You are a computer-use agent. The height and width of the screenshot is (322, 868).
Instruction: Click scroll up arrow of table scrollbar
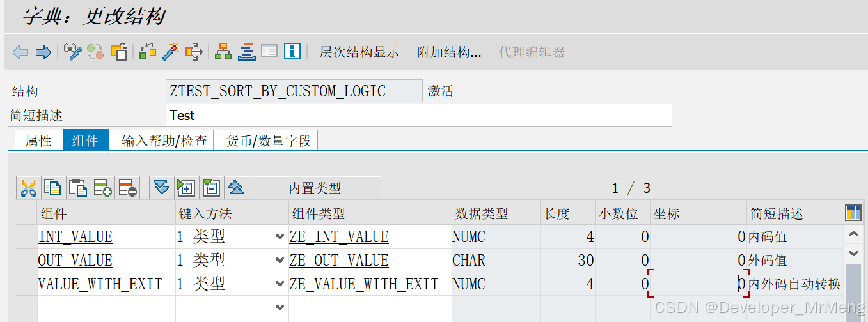point(853,234)
